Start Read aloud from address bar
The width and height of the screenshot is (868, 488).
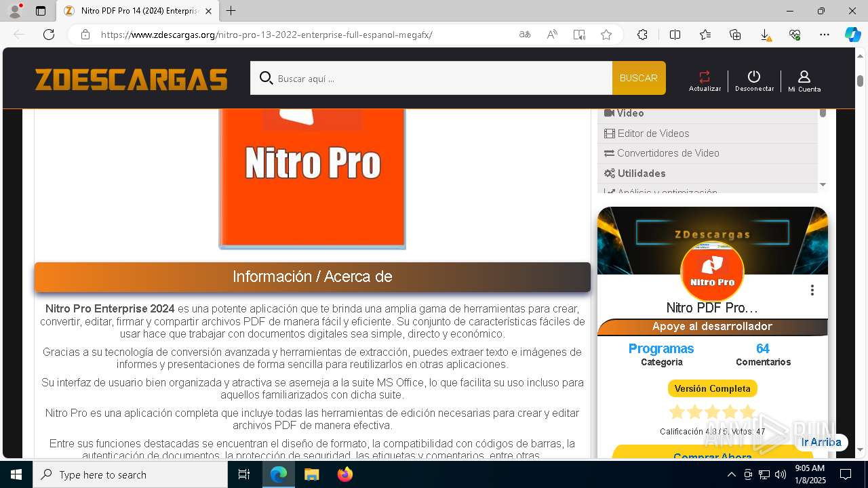[552, 35]
